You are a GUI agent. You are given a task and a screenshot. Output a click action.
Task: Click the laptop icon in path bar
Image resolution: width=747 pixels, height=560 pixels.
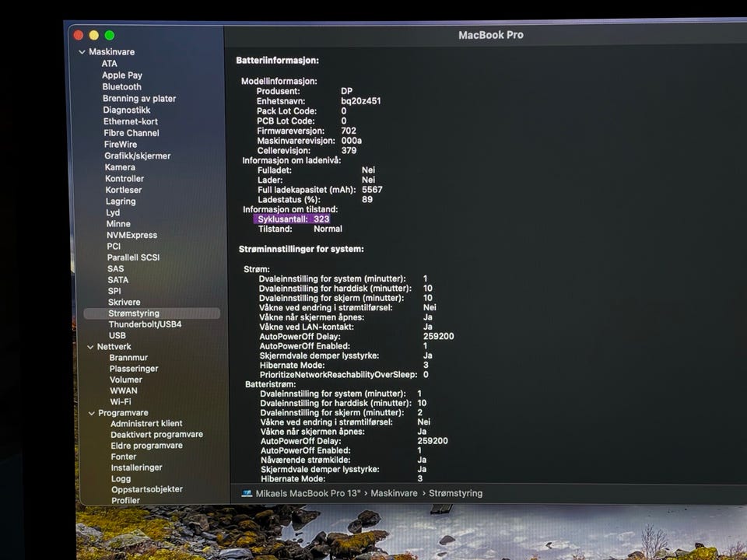247,493
